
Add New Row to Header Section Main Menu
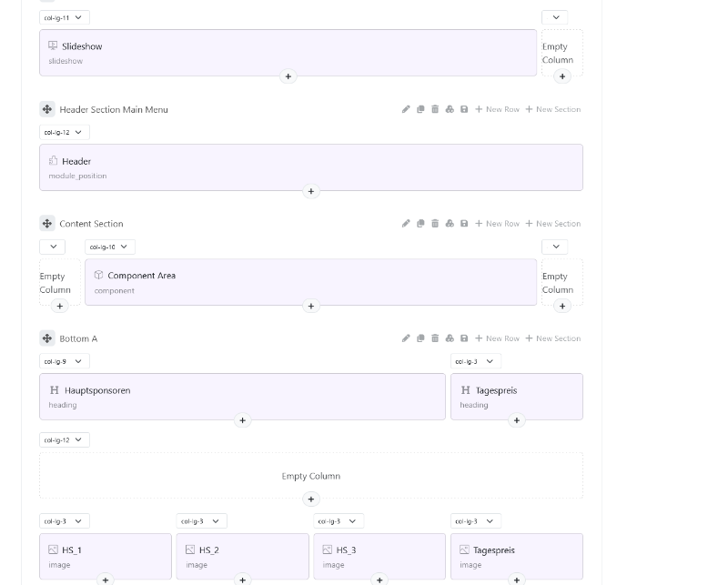[497, 109]
